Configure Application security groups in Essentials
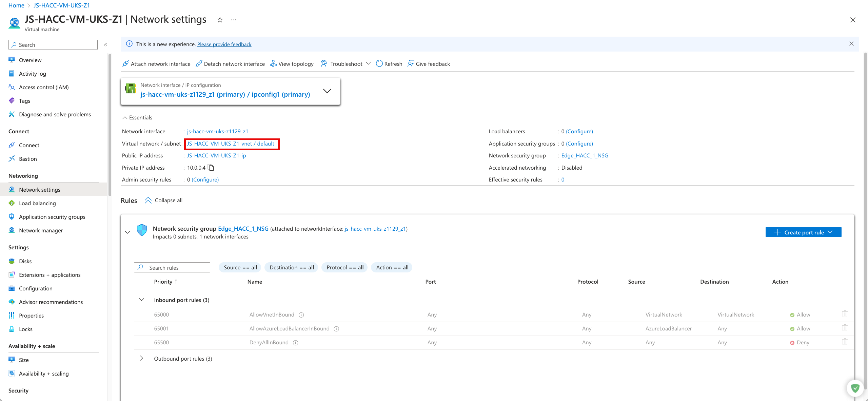The image size is (868, 401). [x=579, y=144]
